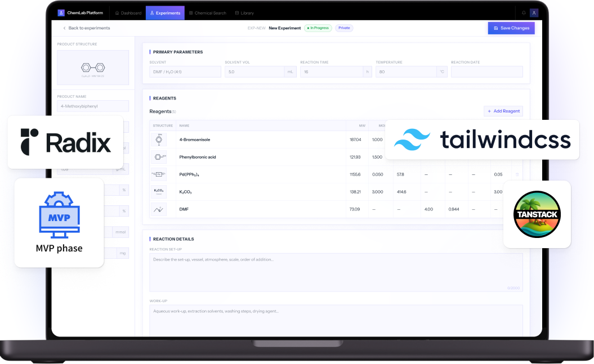Screen dimensions: 594x364
Task: Click the ChemLab Platform flask logo
Action: 61,13
